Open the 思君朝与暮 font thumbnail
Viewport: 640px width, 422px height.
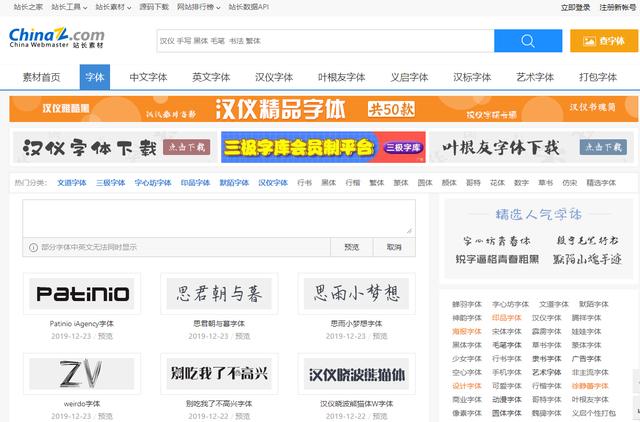pos(219,294)
